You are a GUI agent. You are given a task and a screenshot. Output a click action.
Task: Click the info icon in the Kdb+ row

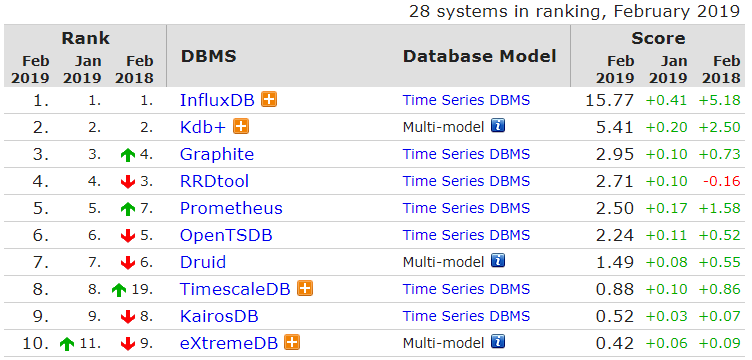498,126
